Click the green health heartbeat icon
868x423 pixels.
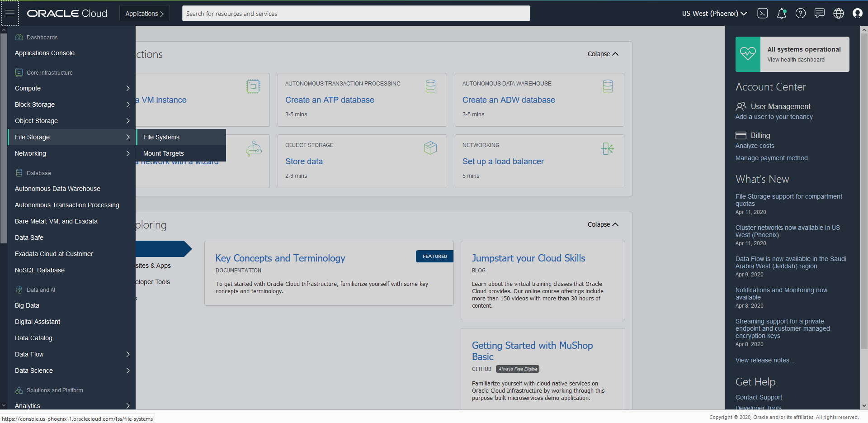coord(748,54)
